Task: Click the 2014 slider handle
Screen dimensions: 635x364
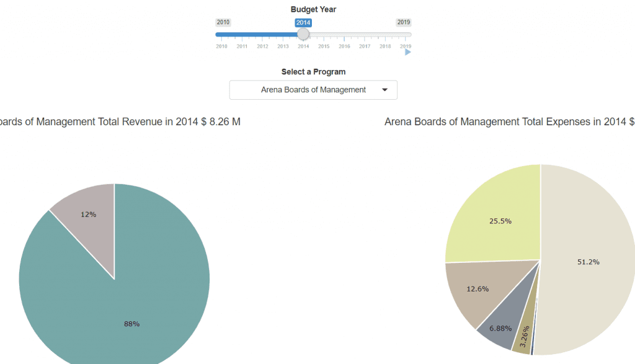Action: 303,34
